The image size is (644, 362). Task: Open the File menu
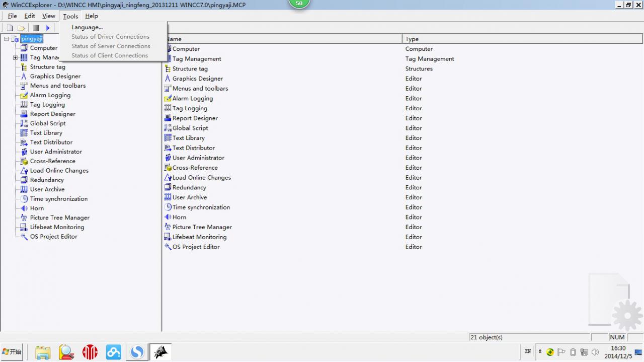12,16
